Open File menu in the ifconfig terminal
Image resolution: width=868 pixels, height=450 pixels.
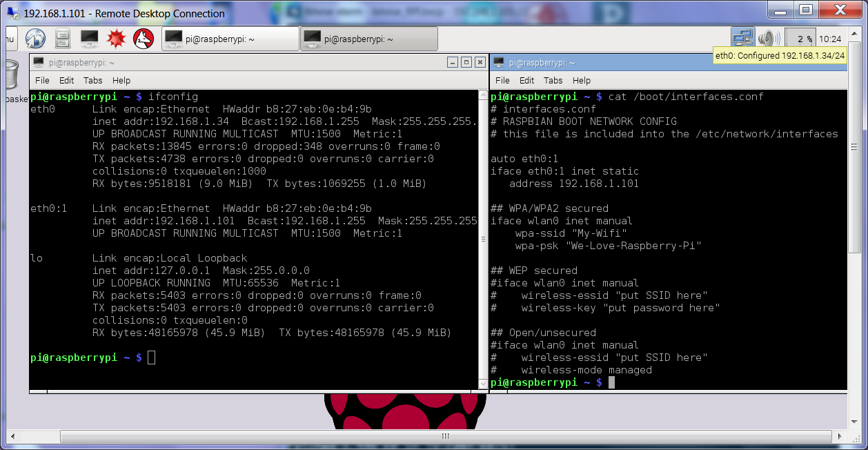click(42, 80)
